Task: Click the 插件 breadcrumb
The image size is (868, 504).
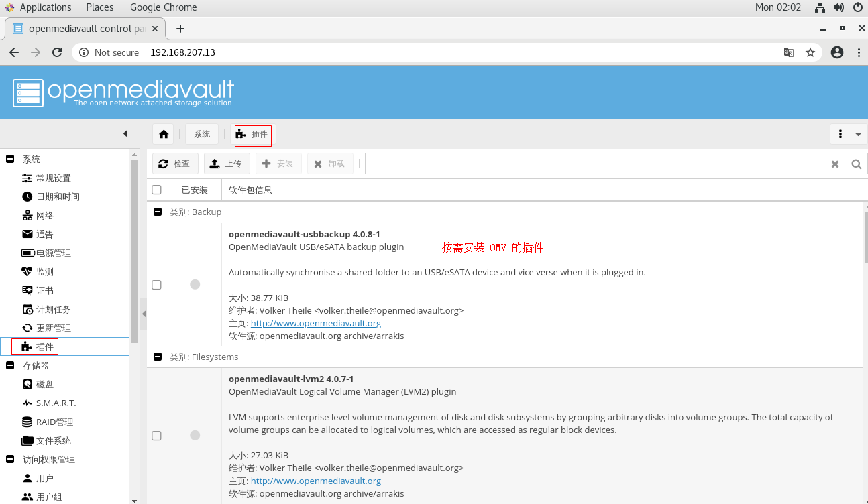Action: pyautogui.click(x=253, y=134)
